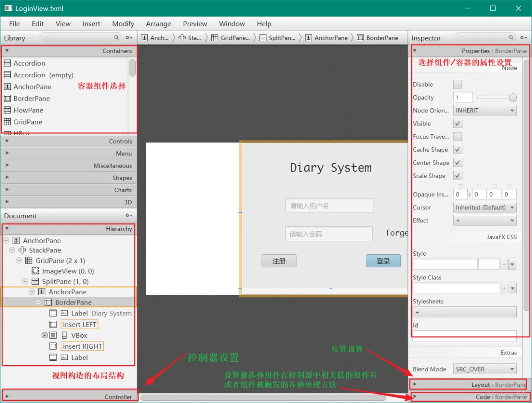Image resolution: width=532 pixels, height=403 pixels.
Task: Expand the Charts library section
Action: point(69,190)
